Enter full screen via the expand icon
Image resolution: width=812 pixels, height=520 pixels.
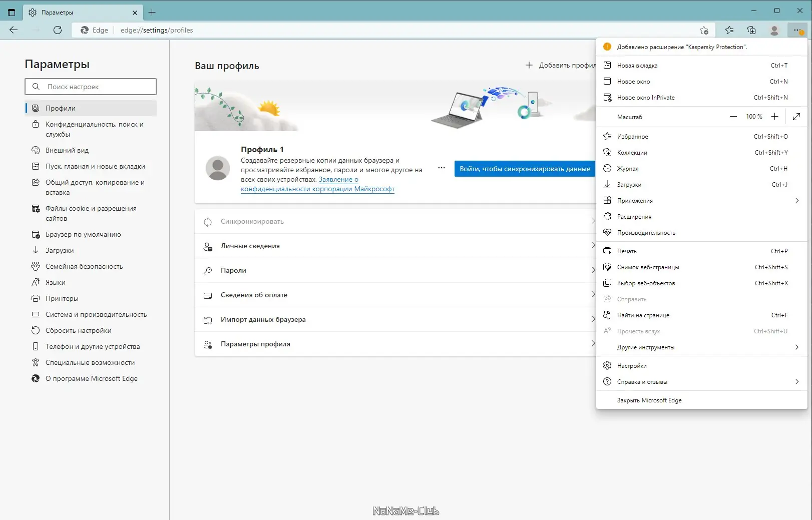click(796, 117)
